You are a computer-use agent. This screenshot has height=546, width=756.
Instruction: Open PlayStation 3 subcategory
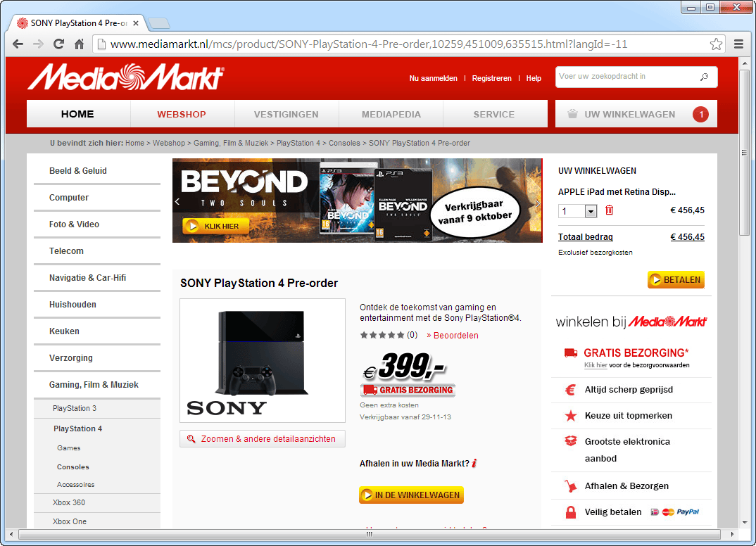tap(75, 408)
